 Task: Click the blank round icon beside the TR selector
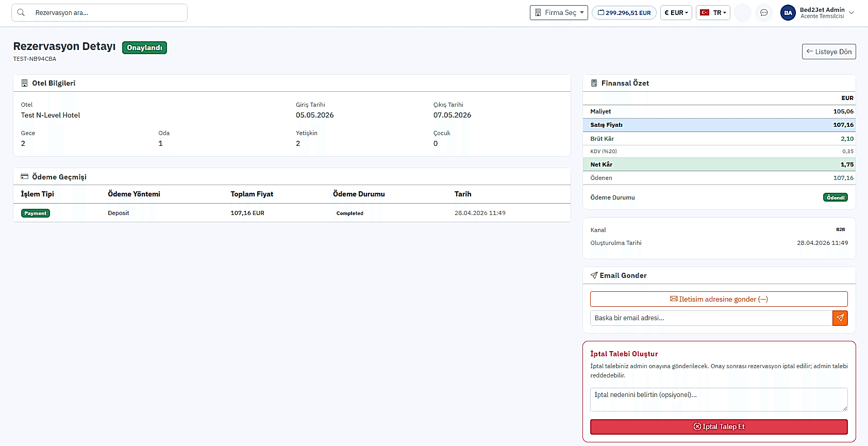click(742, 12)
